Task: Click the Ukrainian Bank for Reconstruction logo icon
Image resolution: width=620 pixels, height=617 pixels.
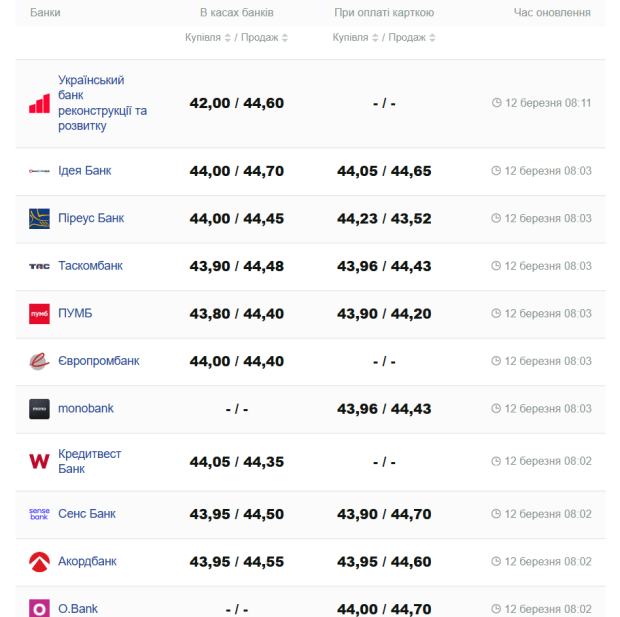Action: point(39,103)
